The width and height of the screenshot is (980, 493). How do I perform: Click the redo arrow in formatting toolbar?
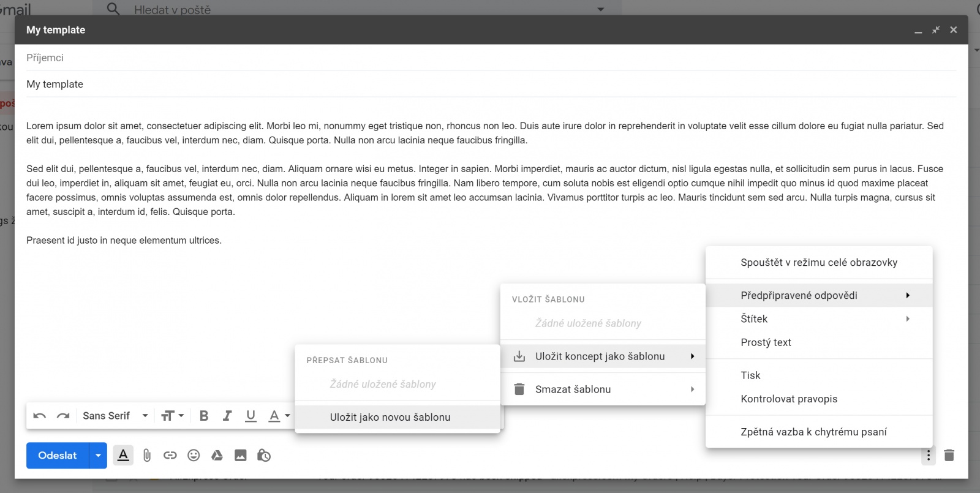pyautogui.click(x=63, y=416)
